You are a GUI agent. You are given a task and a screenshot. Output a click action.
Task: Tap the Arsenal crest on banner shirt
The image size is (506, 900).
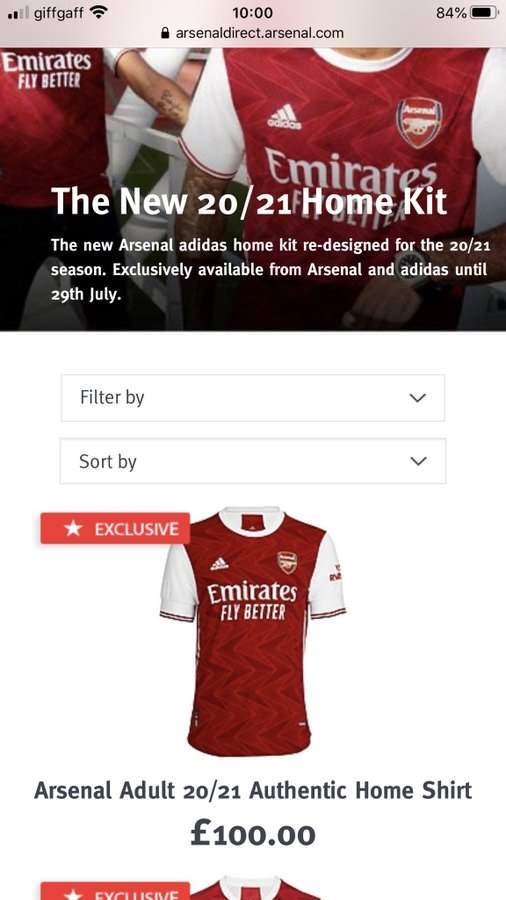pos(419,123)
